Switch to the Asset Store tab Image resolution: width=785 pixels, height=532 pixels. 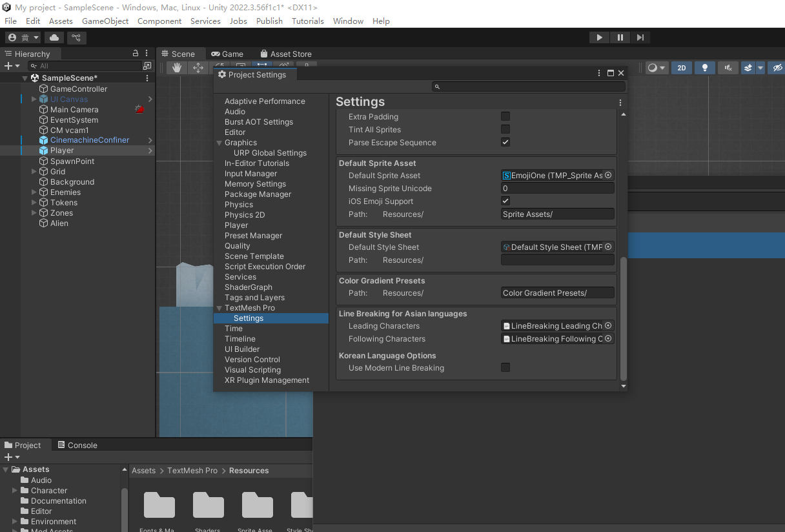(x=286, y=54)
